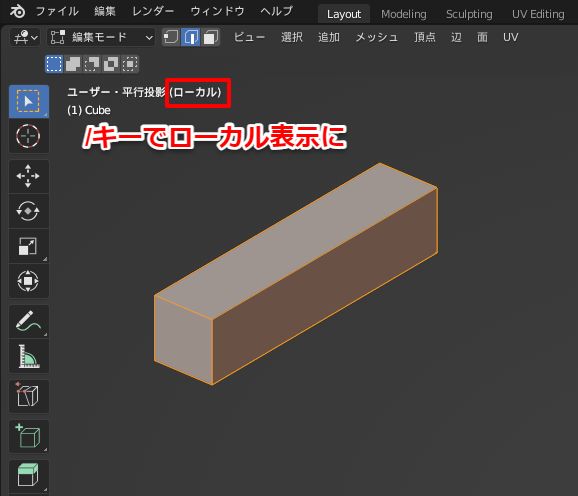This screenshot has width=578, height=496.
Task: Select the Add Cube tool
Action: (x=29, y=436)
